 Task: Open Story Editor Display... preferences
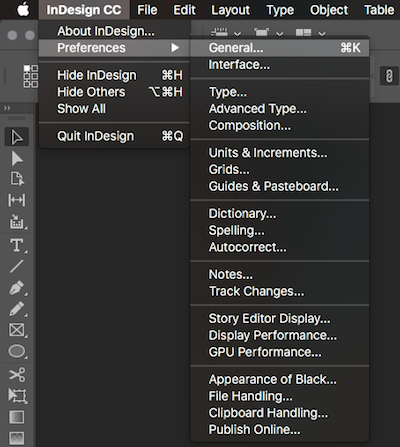click(280, 319)
